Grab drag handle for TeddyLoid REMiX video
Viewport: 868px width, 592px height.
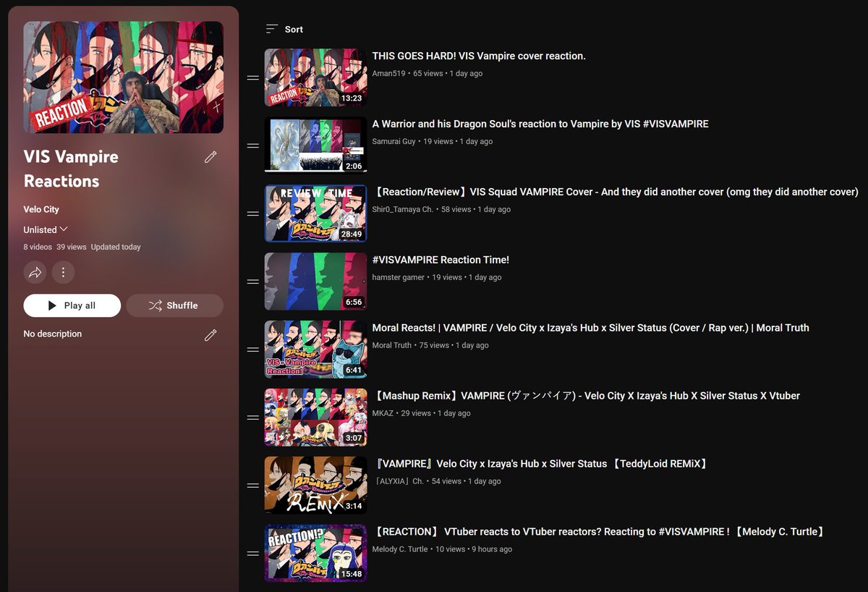pyautogui.click(x=253, y=486)
